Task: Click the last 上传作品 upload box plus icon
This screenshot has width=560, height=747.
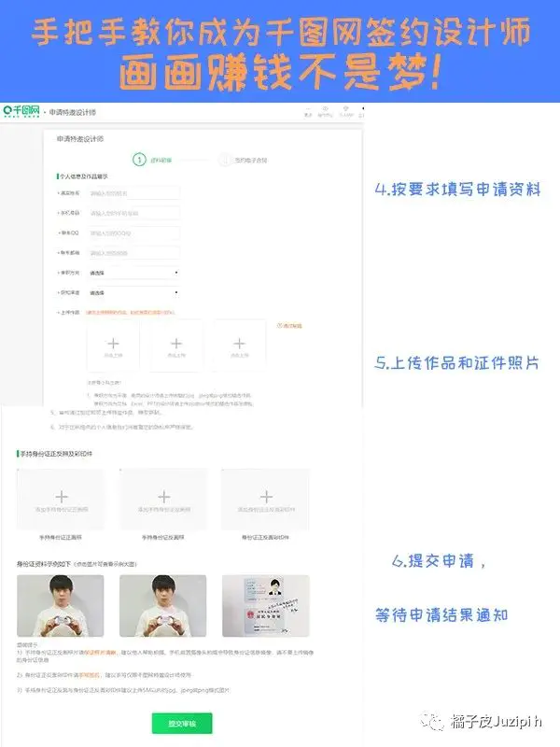Action: [239, 345]
